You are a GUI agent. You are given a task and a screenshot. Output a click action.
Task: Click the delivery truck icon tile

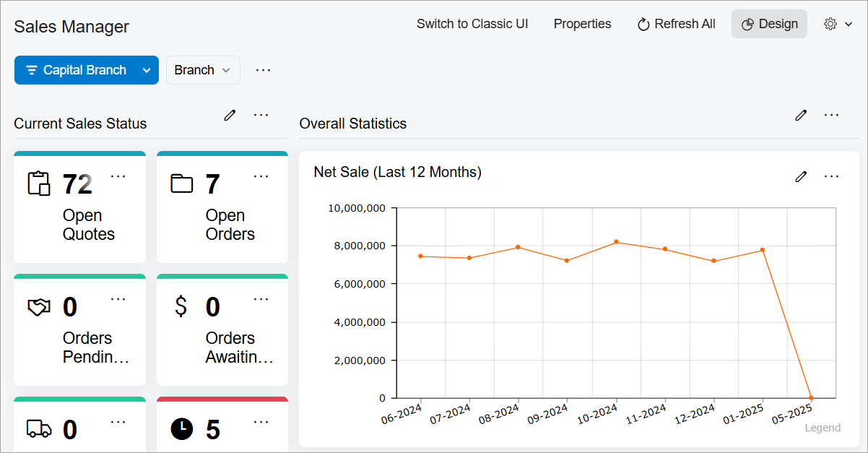point(39,428)
